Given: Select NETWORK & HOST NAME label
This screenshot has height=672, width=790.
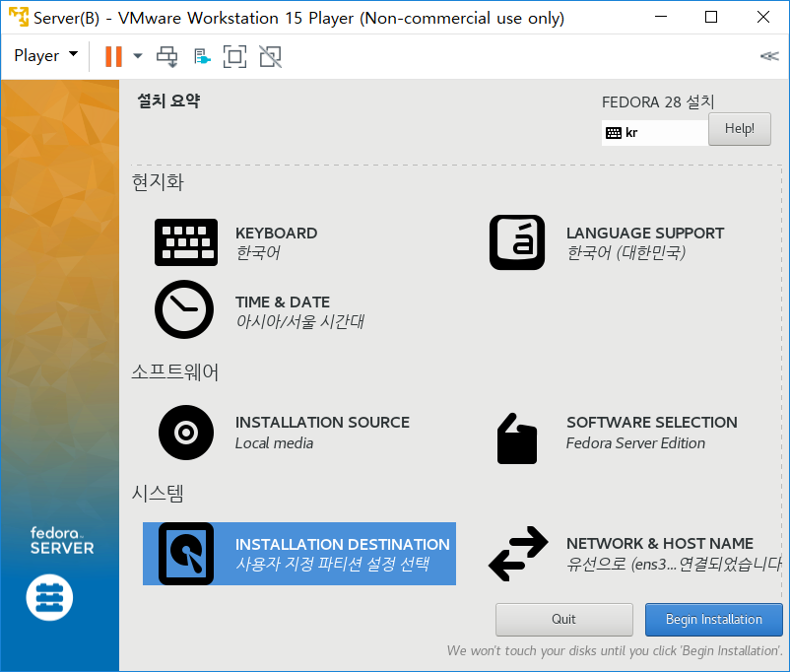Looking at the screenshot, I should click(x=660, y=544).
